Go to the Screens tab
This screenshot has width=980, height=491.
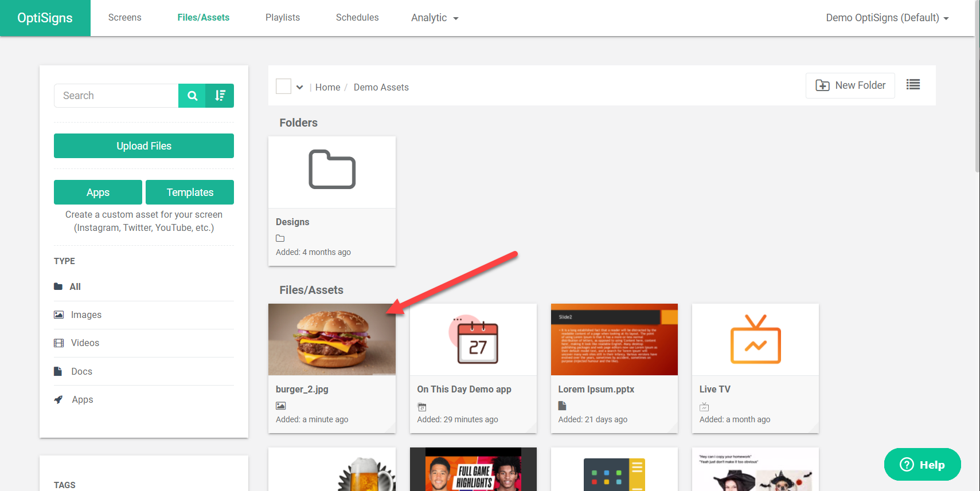click(x=124, y=18)
